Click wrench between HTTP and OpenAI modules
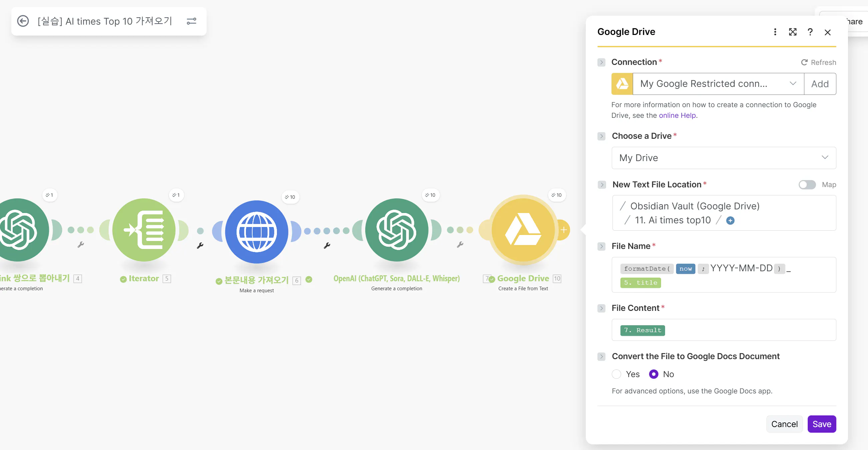Viewport: 868px width, 450px height. click(x=327, y=246)
